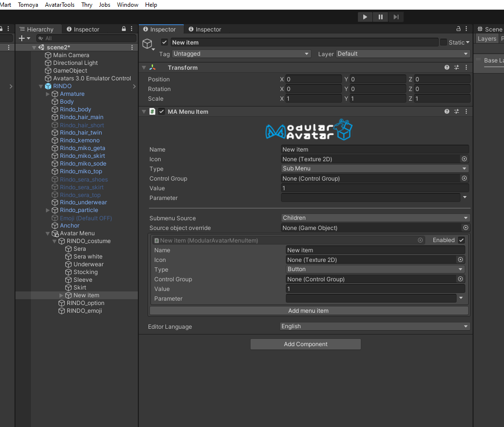504x427 pixels.
Task: Click the RINDO prefab cube icon
Action: pyautogui.click(x=48, y=86)
